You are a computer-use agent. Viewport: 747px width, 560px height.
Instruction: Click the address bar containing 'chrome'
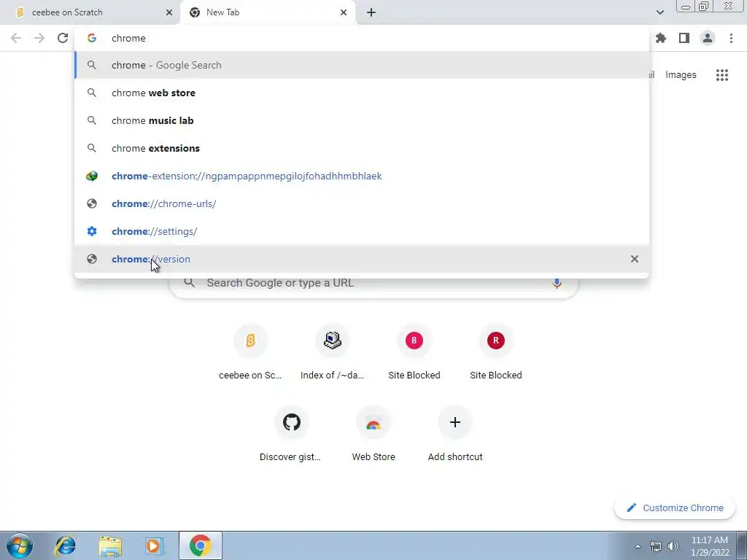tap(362, 38)
